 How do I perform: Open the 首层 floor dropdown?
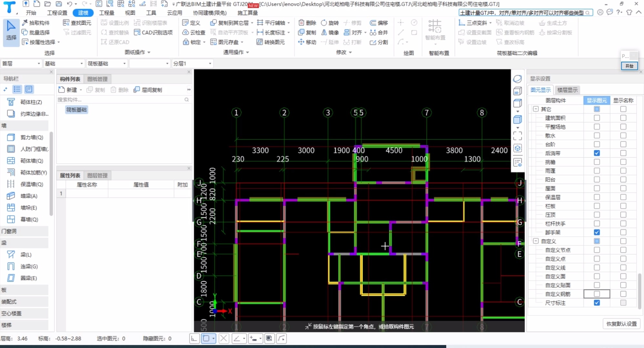coord(21,63)
